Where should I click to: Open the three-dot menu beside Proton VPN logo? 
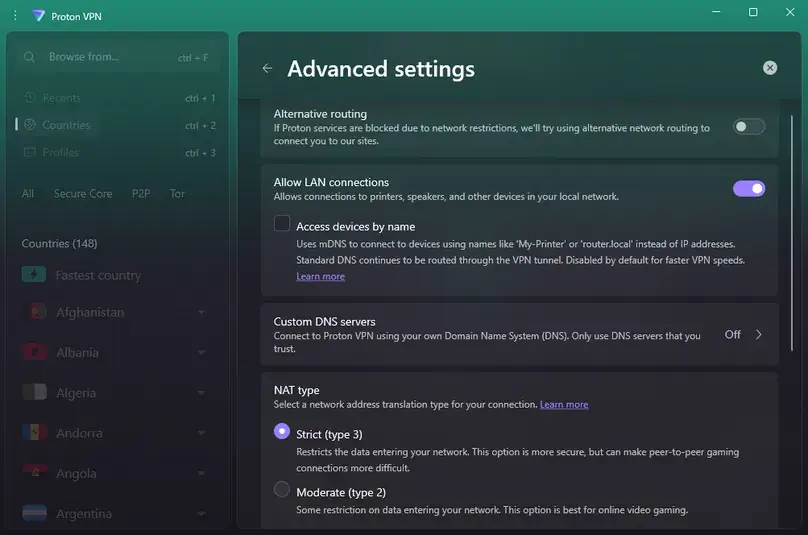pyautogui.click(x=15, y=16)
